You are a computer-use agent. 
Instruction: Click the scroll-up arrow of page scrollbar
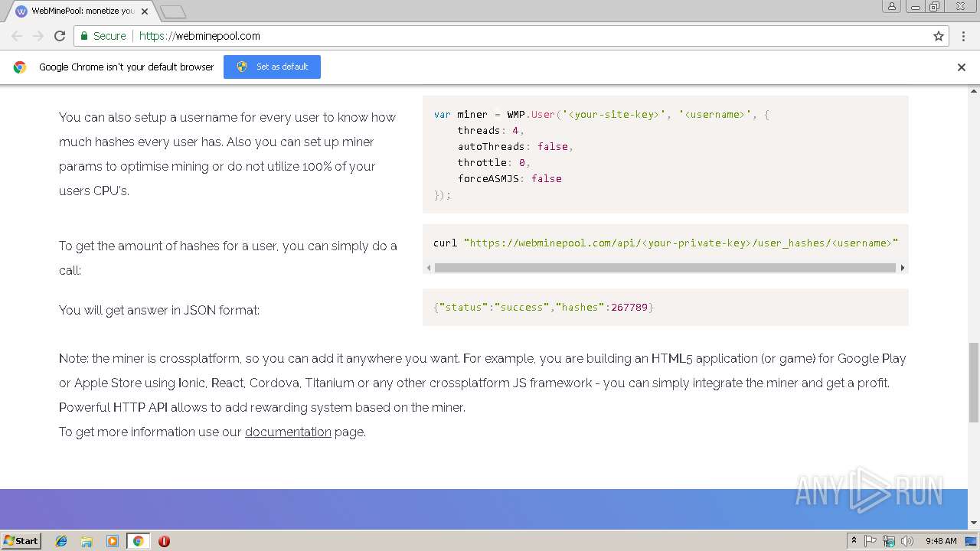click(974, 90)
